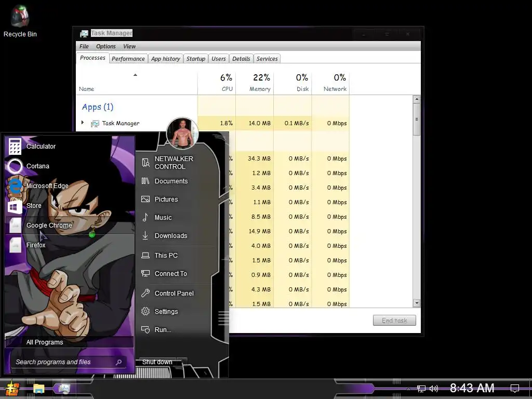The height and width of the screenshot is (399, 532).
Task: Click the End task button
Action: (394, 320)
